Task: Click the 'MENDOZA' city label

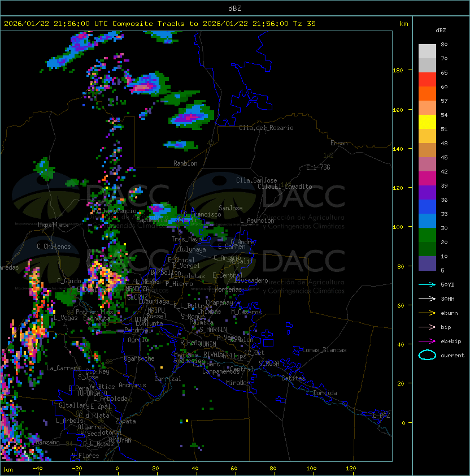Action: tap(137, 288)
